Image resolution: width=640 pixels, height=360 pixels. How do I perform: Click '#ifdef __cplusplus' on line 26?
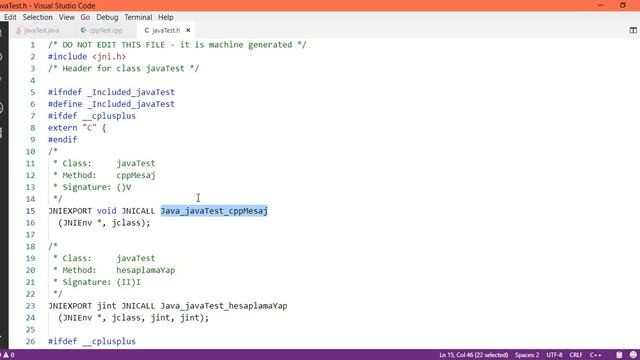pyautogui.click(x=92, y=341)
